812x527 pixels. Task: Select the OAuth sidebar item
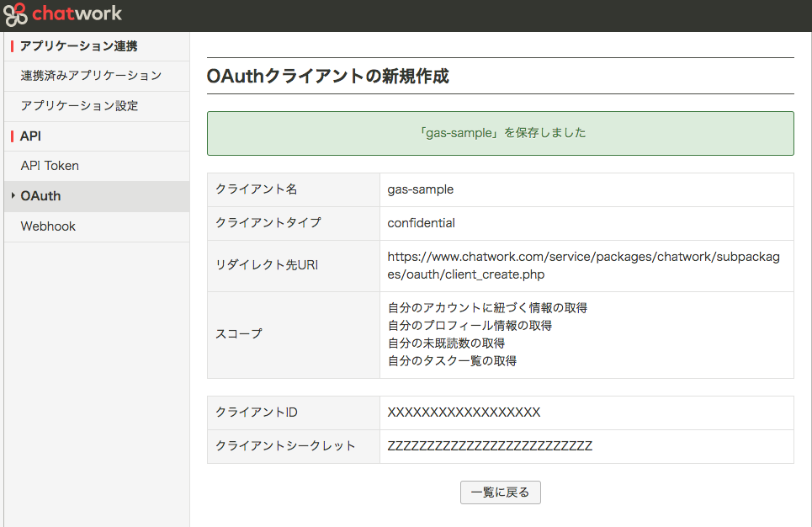click(97, 196)
